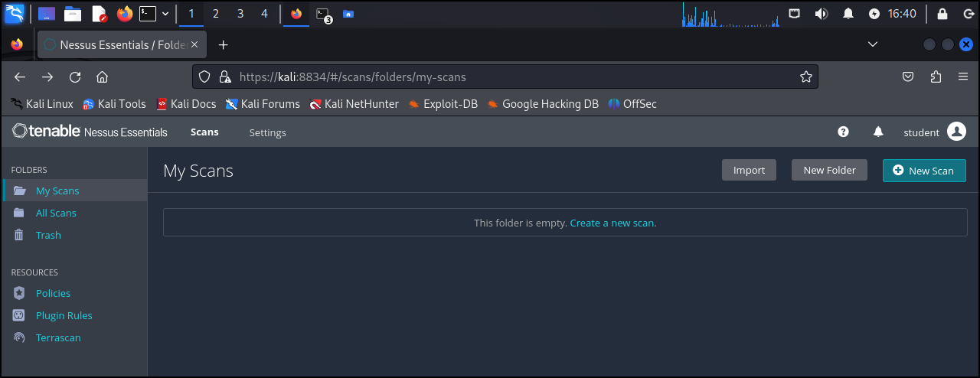The width and height of the screenshot is (980, 378).
Task: Open the OffSec bookmark
Action: (632, 104)
